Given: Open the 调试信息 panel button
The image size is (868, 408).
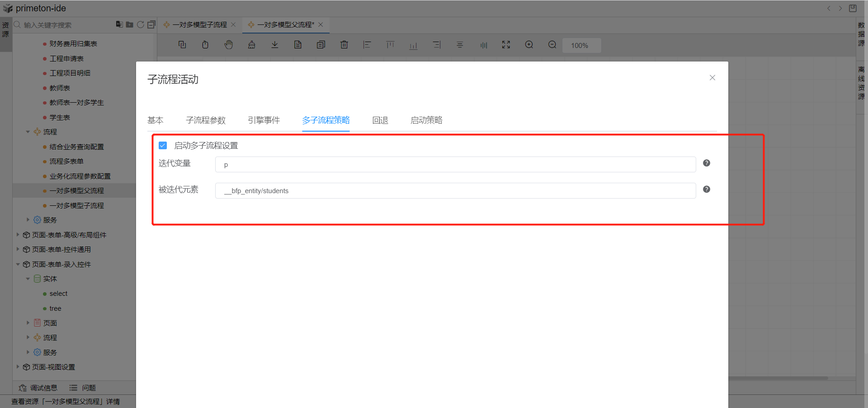Looking at the screenshot, I should tap(38, 388).
